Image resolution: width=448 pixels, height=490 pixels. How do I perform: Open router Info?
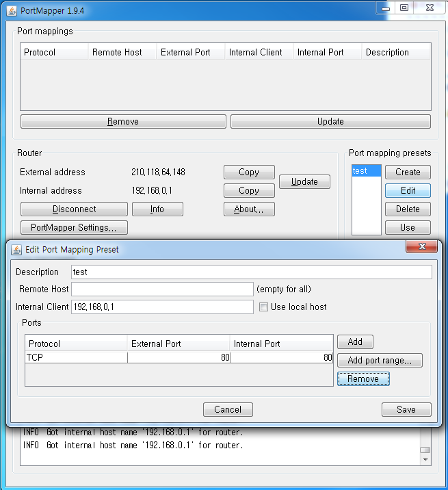pos(157,209)
